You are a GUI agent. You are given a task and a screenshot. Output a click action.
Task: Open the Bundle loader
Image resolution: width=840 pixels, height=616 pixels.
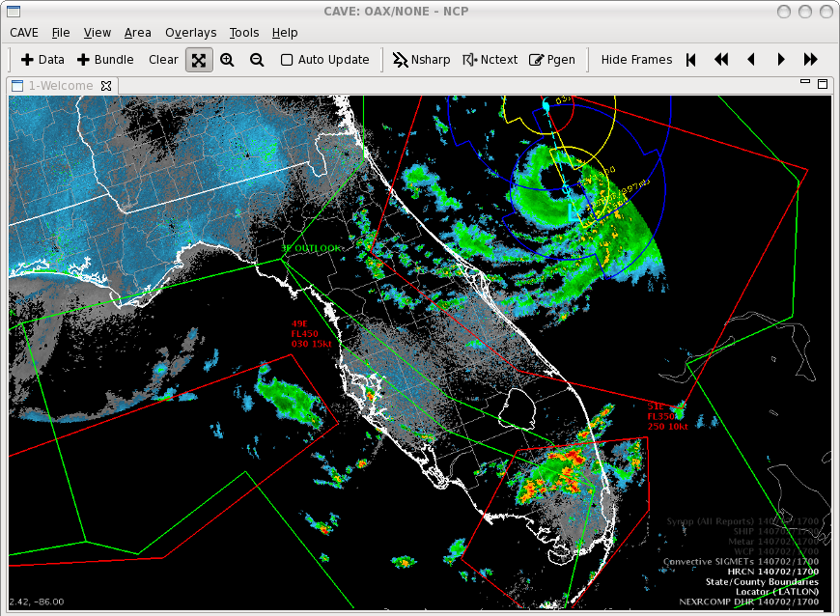105,60
